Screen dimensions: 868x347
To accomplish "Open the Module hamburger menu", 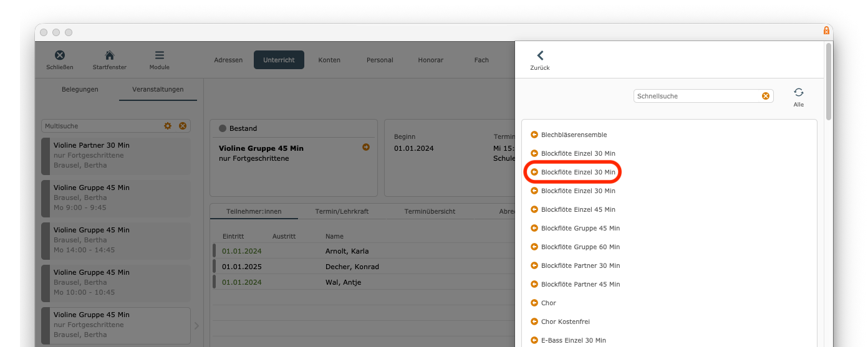I will tap(160, 55).
